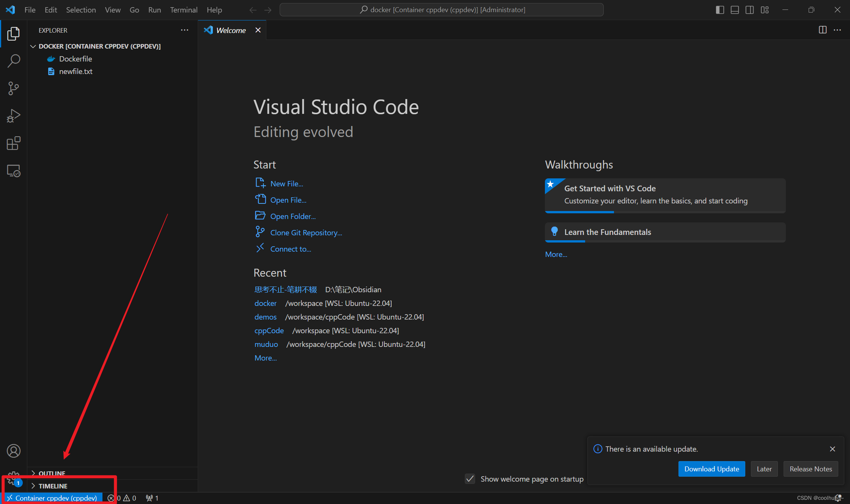Viewport: 850px width, 504px height.
Task: Select the Welcome tab in editor
Action: coord(230,29)
